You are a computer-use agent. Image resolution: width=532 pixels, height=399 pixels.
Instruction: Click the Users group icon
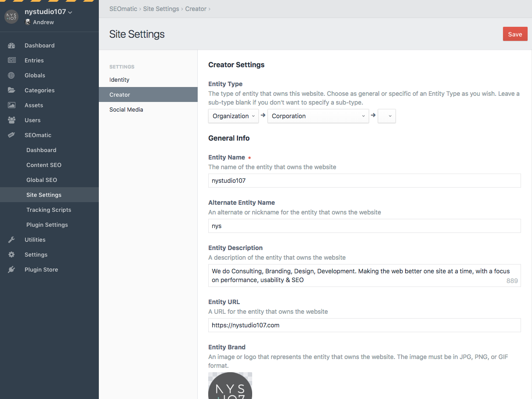pyautogui.click(x=11, y=120)
